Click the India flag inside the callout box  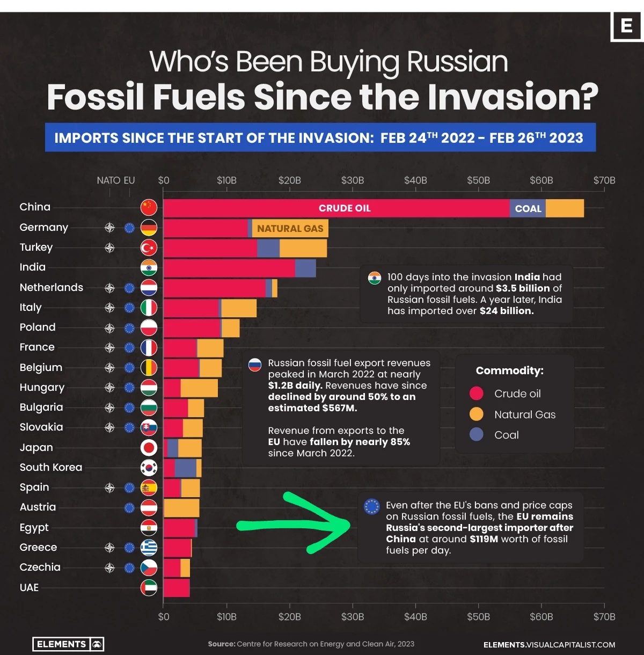[375, 278]
